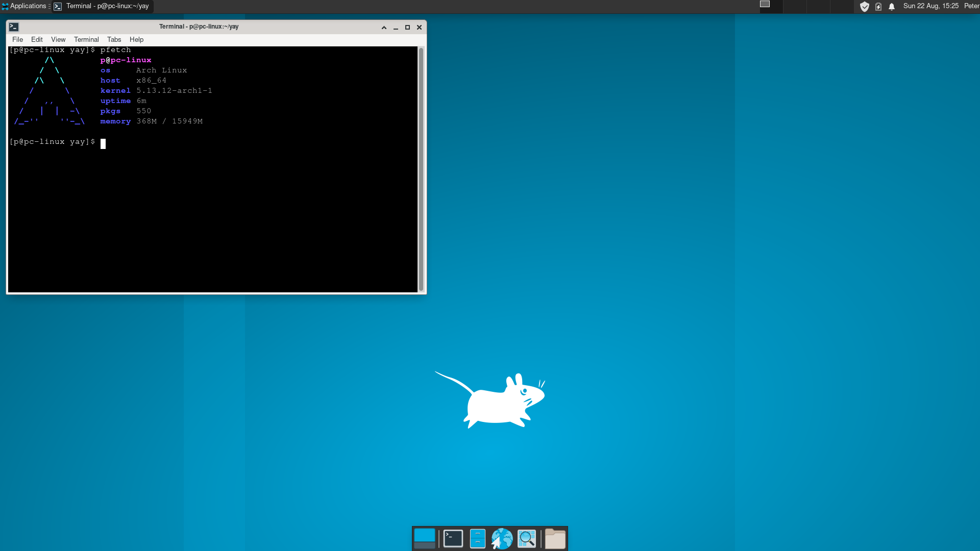The image size is (980, 551).
Task: Open Application Finder magnifier in the dock
Action: coord(527,538)
